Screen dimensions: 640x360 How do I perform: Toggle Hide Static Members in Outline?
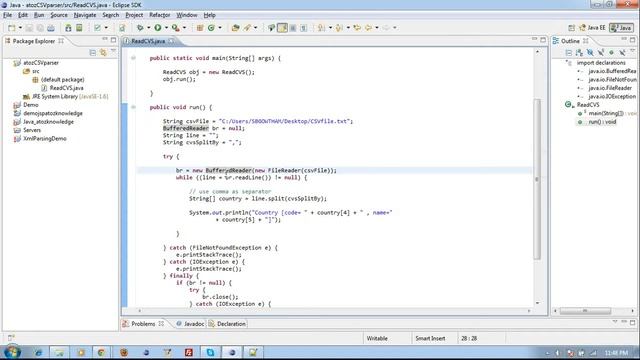click(601, 53)
